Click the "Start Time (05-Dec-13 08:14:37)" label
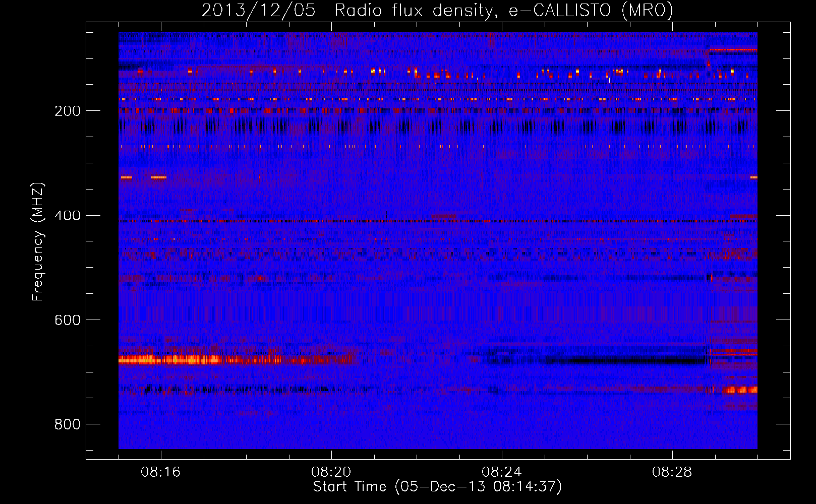Image resolution: width=816 pixels, height=504 pixels. click(x=437, y=487)
